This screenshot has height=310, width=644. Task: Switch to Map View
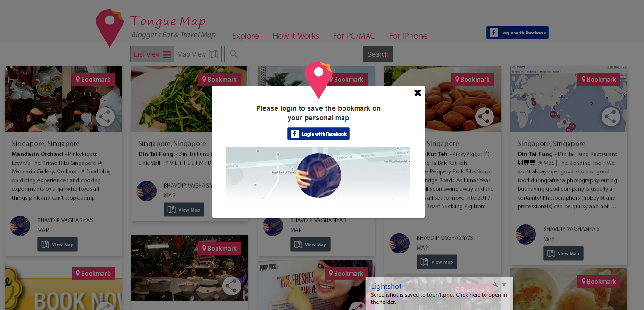pos(198,54)
